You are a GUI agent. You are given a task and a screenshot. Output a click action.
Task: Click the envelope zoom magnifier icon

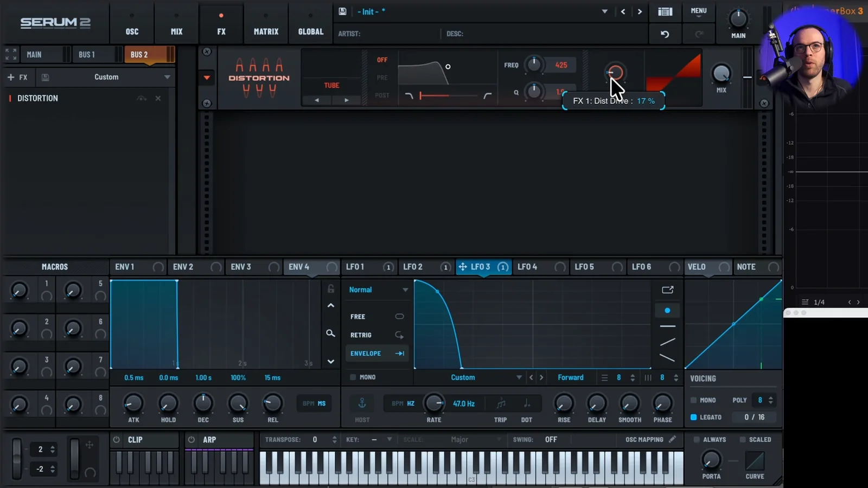click(330, 333)
